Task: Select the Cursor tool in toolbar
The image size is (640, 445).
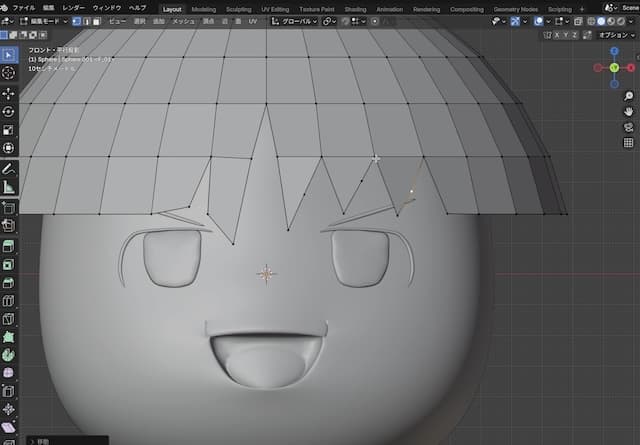Action: 9,73
